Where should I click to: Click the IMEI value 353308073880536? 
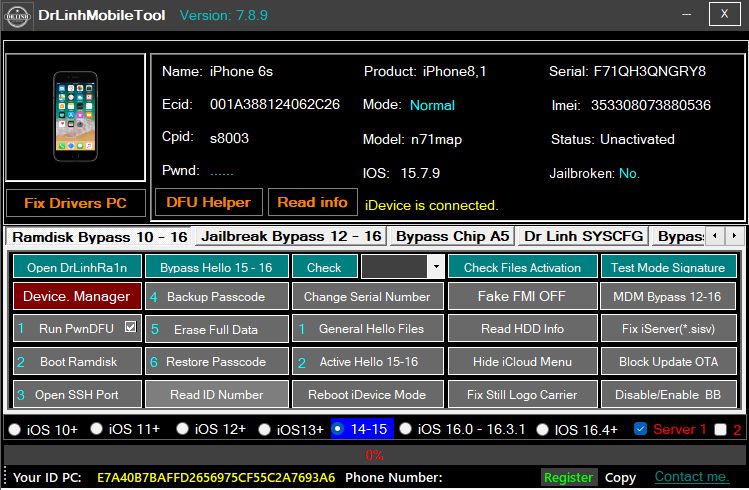pos(651,105)
